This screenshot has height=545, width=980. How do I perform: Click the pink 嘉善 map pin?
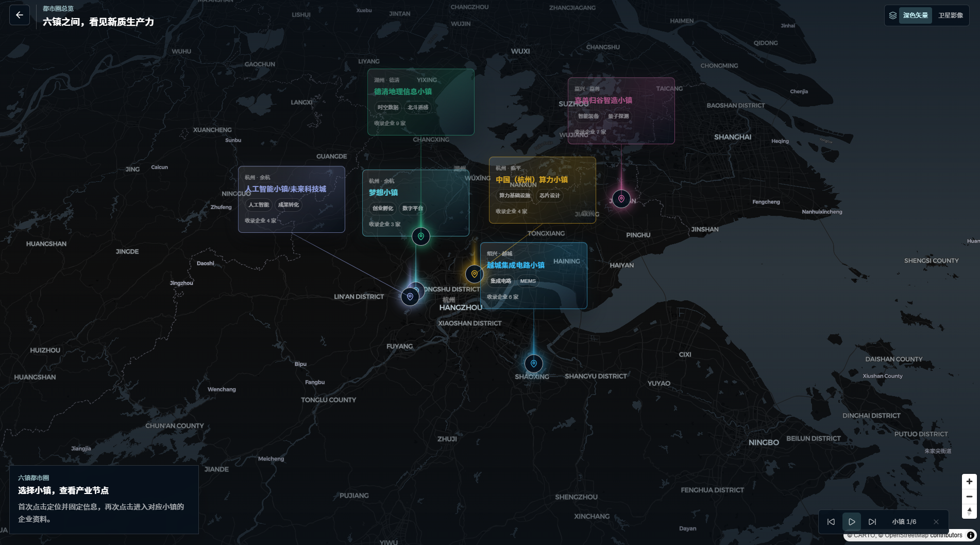[621, 199]
